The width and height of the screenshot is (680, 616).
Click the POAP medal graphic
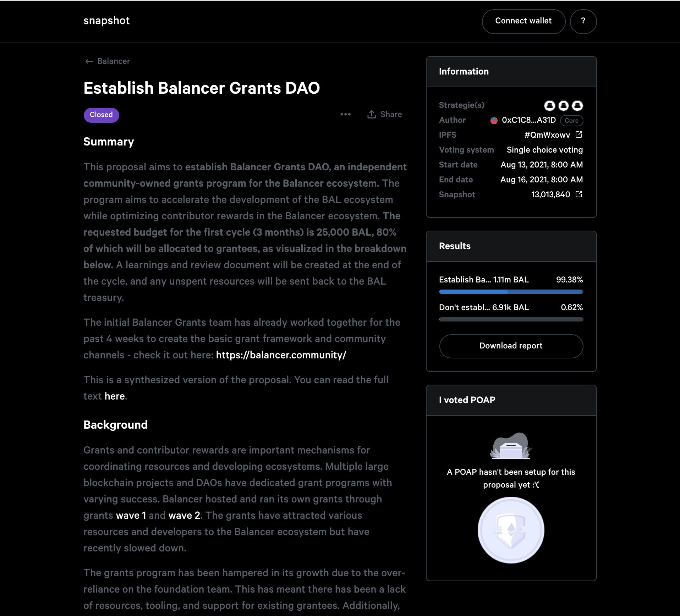click(x=511, y=529)
